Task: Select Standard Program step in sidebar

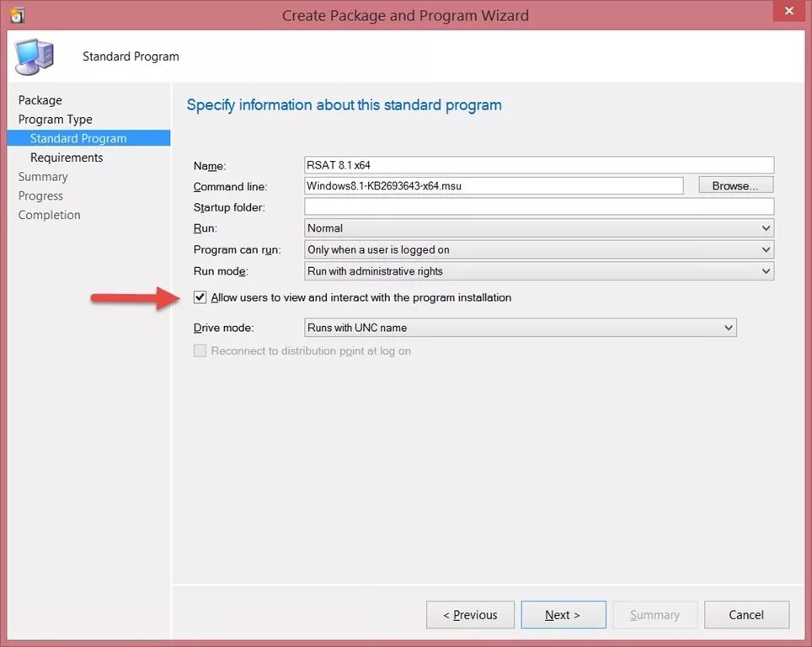Action: point(88,138)
